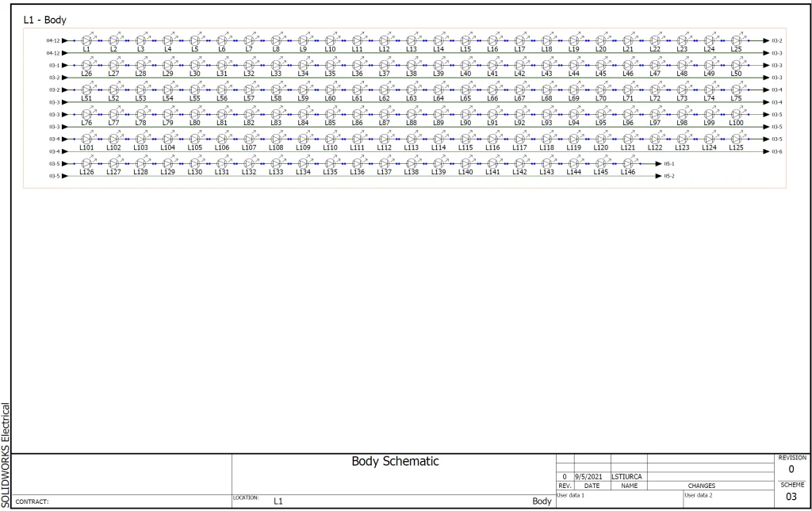This screenshot has width=812, height=511.
Task: Click the L1 LED symbol
Action: point(86,40)
